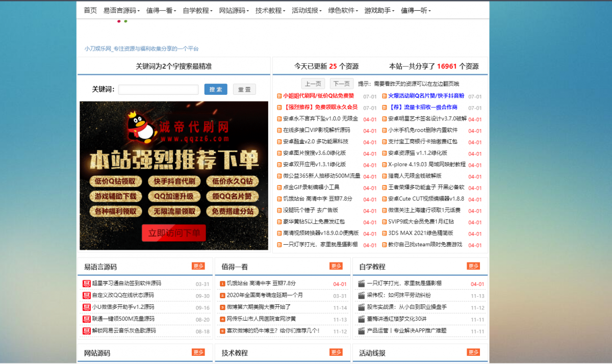The width and height of the screenshot is (612, 364).
Task: Click clapperboard icon beside 董梅讲透红楼梦
Action: coord(362,319)
